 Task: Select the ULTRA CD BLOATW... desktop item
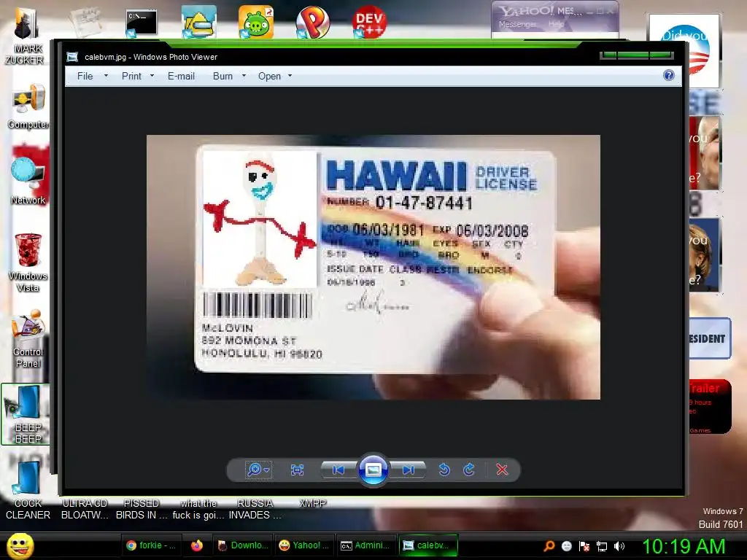point(85,509)
